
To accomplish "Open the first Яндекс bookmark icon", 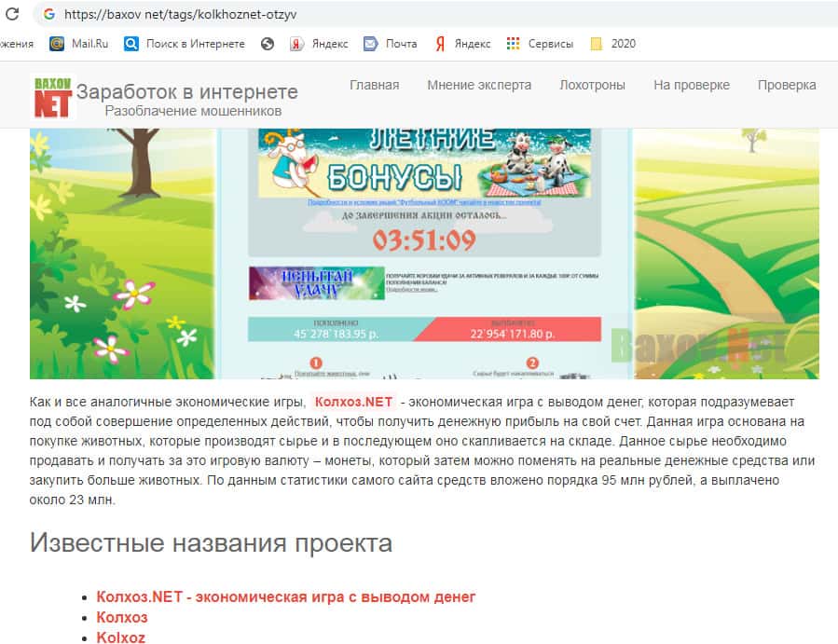I will tap(296, 44).
